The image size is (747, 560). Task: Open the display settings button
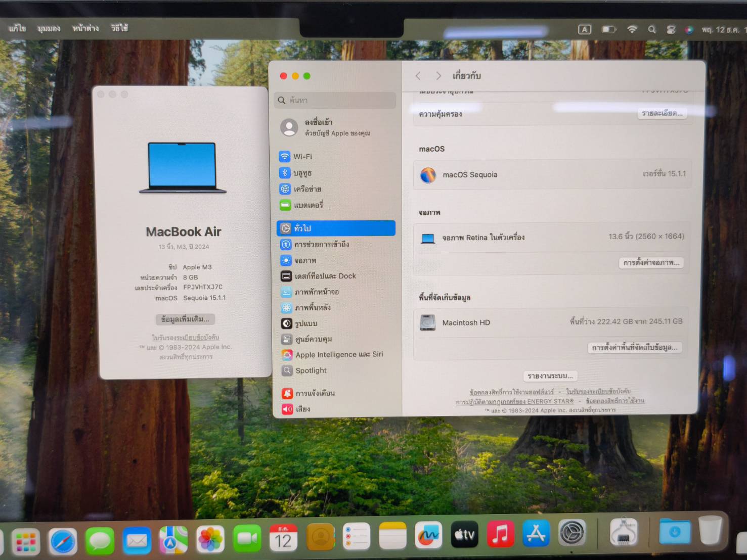coord(651,263)
